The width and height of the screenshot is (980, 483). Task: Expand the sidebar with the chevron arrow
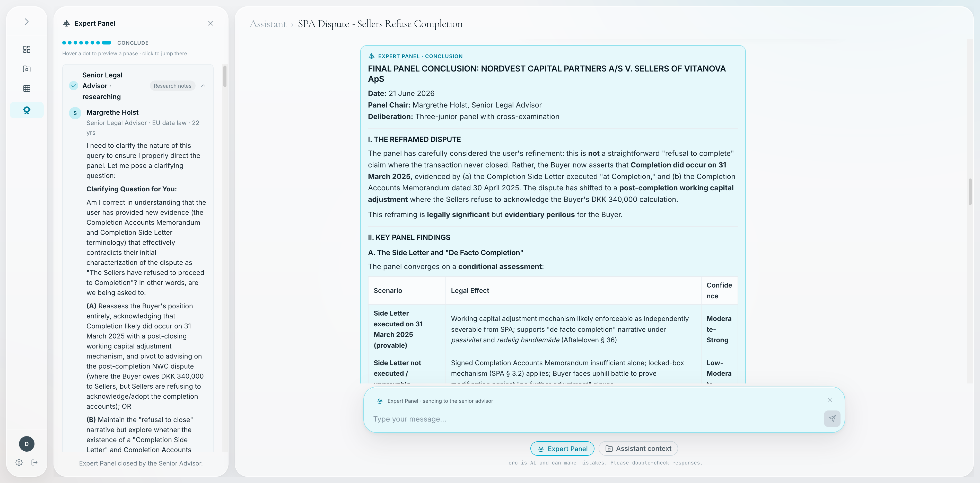[27, 22]
